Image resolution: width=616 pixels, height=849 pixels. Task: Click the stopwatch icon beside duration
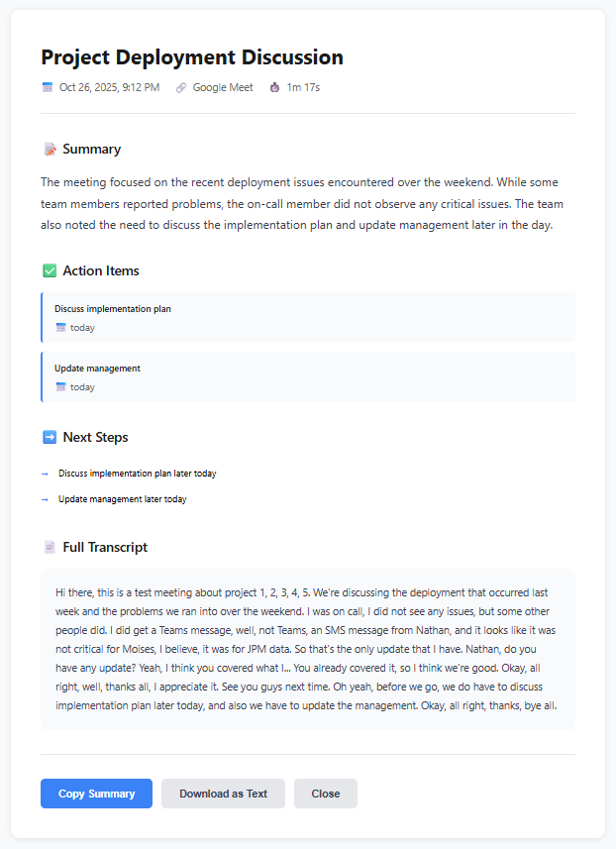coord(274,87)
